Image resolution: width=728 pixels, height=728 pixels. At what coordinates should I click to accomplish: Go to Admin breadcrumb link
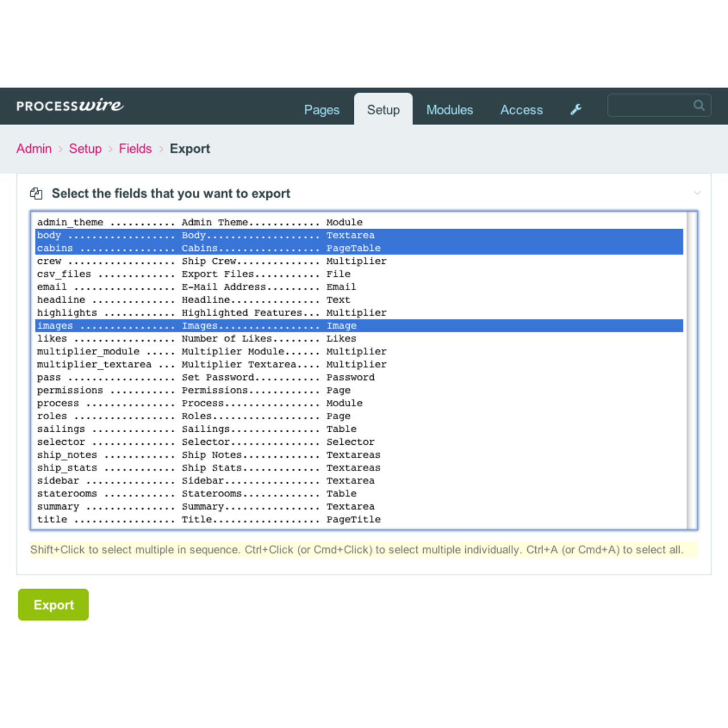tap(34, 149)
